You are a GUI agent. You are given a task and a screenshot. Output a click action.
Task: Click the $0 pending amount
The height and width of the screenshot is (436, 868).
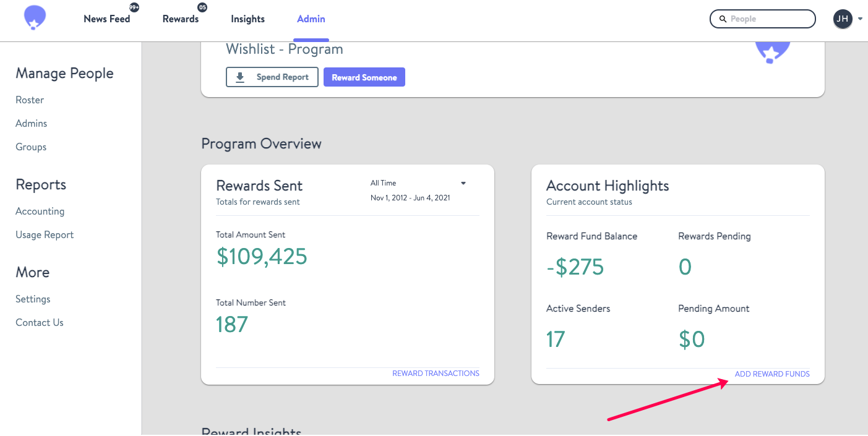[x=692, y=340]
